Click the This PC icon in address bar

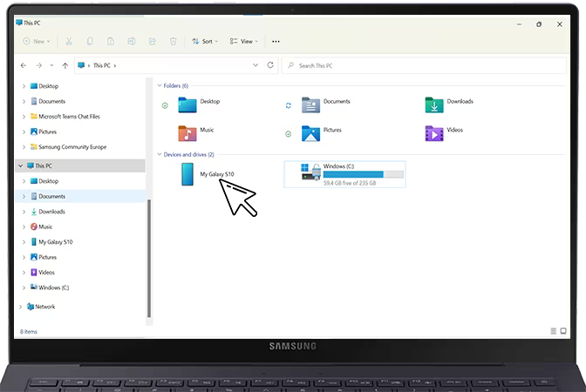coord(81,65)
